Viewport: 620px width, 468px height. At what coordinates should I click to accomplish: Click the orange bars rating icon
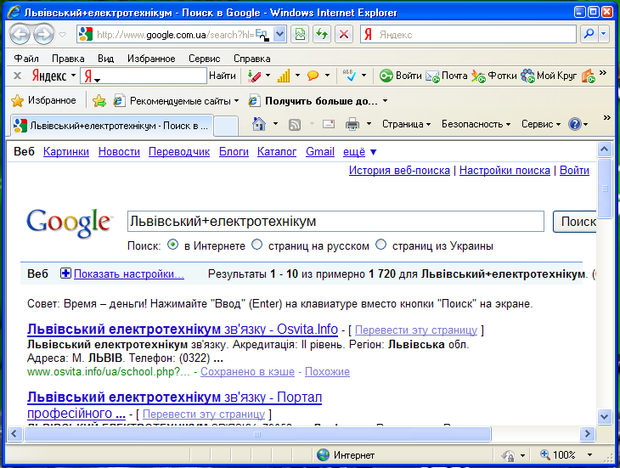click(284, 75)
